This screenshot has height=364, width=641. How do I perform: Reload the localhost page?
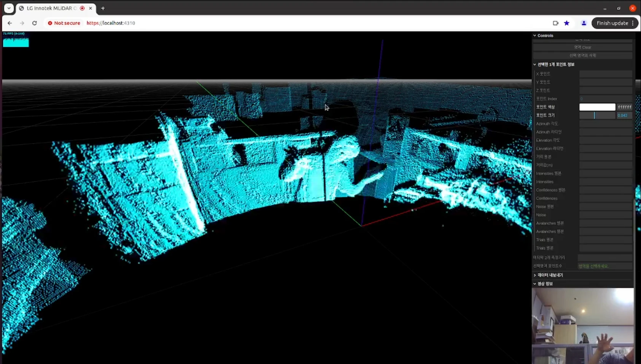pos(35,23)
